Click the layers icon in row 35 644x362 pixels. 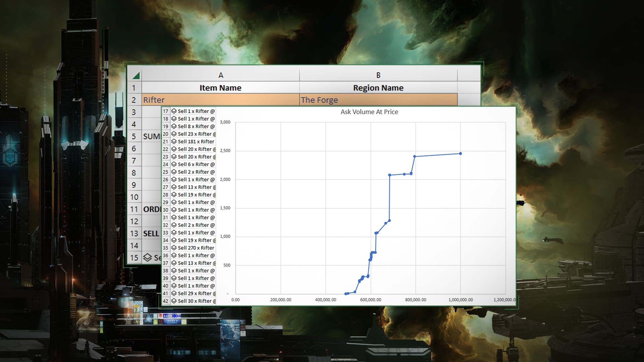click(x=174, y=248)
